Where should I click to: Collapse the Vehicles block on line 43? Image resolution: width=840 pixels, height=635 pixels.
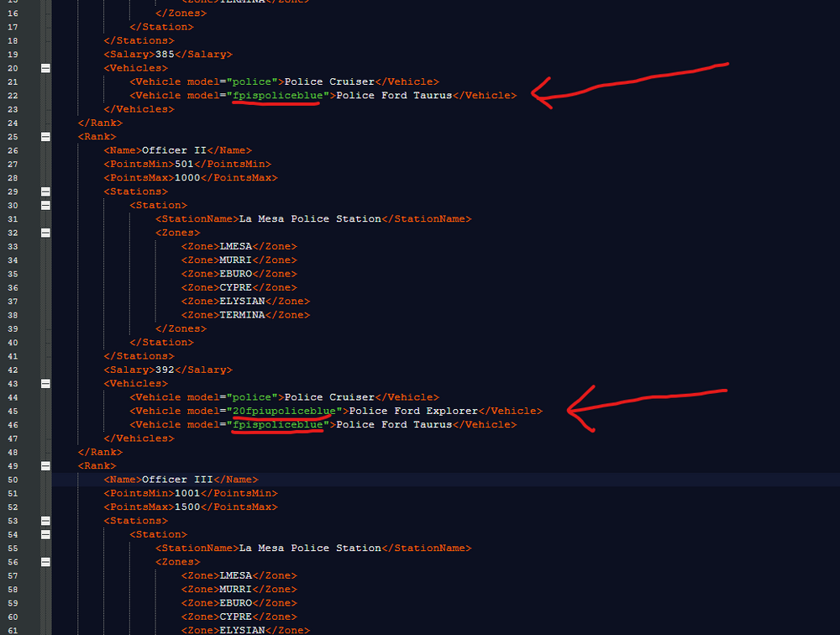click(x=45, y=383)
